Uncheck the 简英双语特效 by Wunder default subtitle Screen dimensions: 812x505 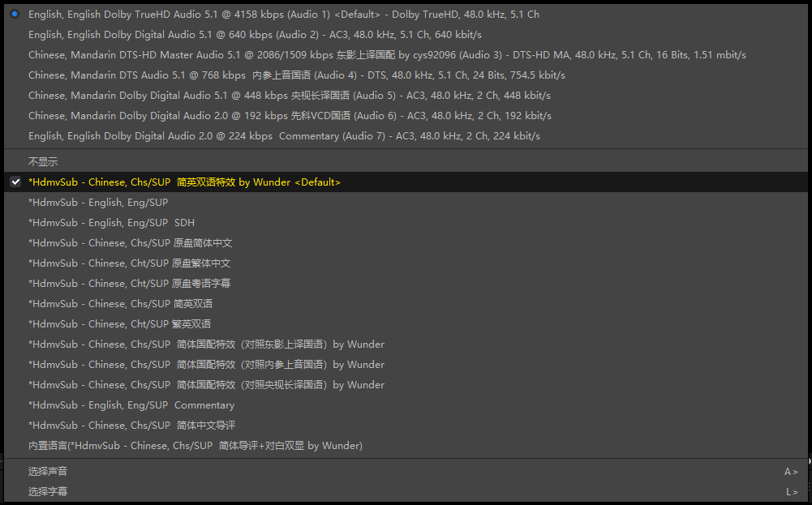184,182
